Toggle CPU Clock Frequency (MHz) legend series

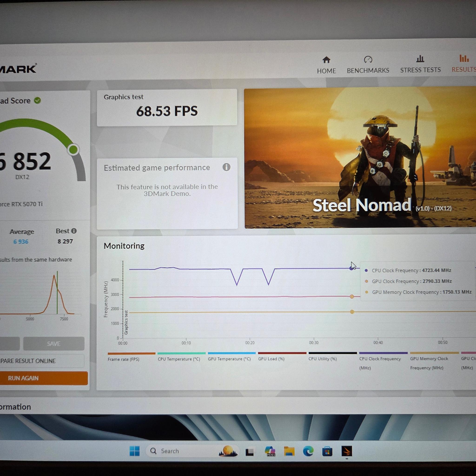383,361
